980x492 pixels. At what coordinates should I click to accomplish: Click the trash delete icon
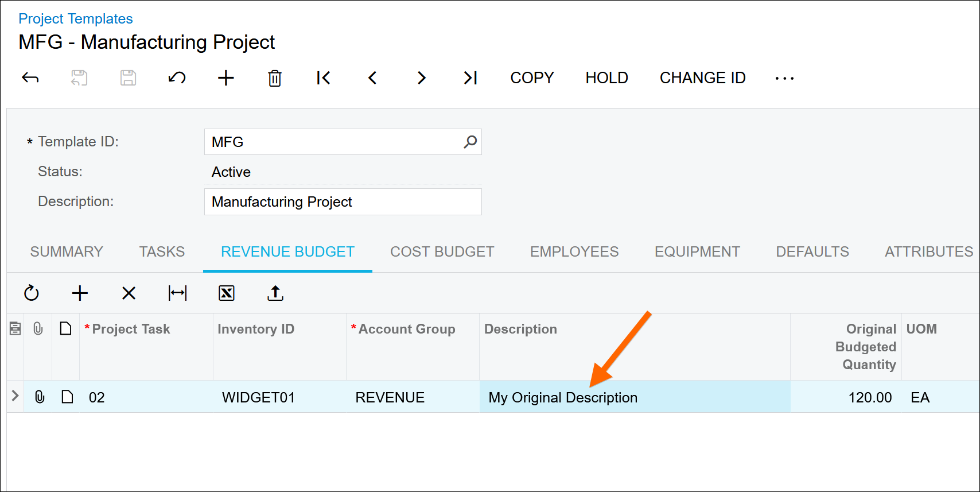(275, 78)
